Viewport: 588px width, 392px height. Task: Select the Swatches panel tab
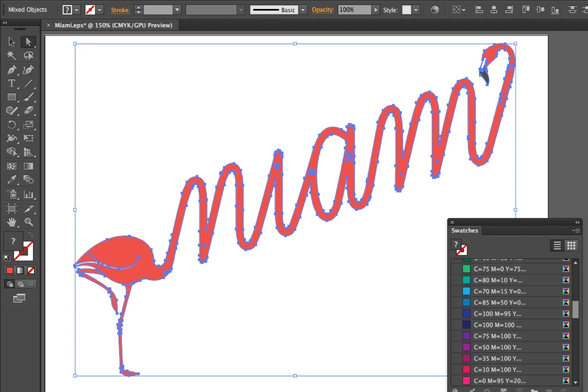465,230
